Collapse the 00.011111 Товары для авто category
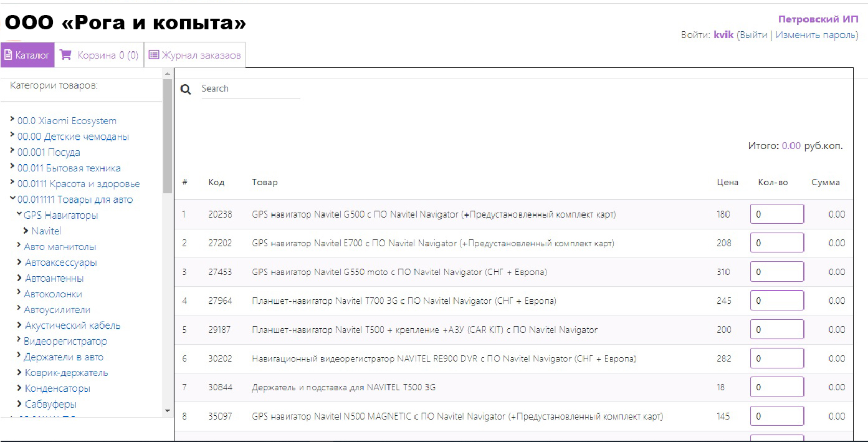Image resolution: width=868 pixels, height=442 pixels. pos(12,199)
